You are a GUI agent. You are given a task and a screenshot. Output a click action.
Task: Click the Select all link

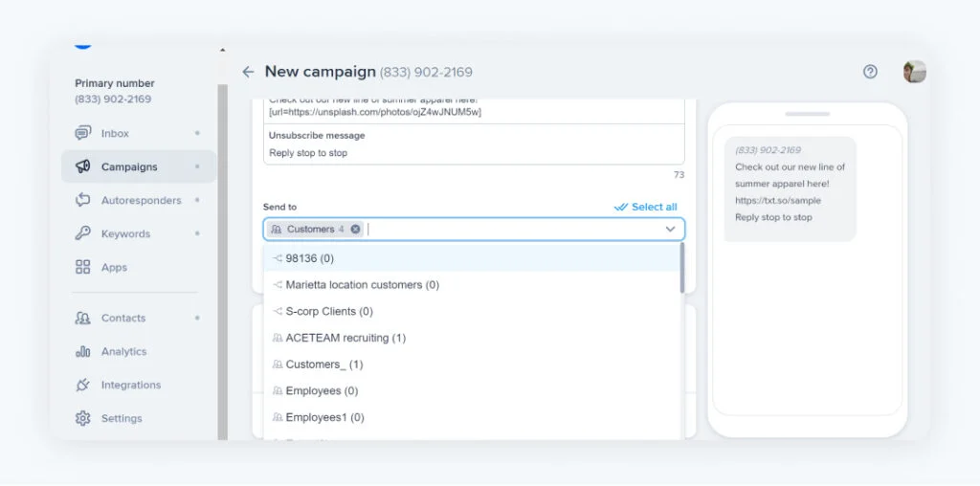pos(646,207)
